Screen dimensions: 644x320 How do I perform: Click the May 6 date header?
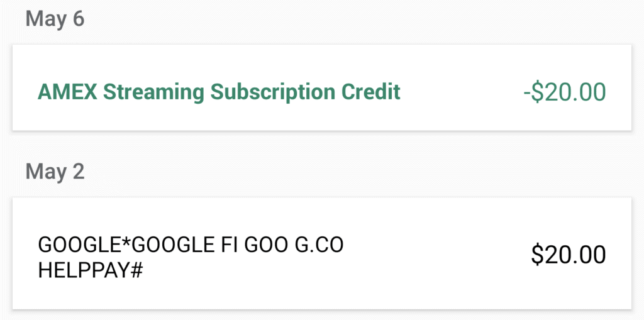(55, 19)
